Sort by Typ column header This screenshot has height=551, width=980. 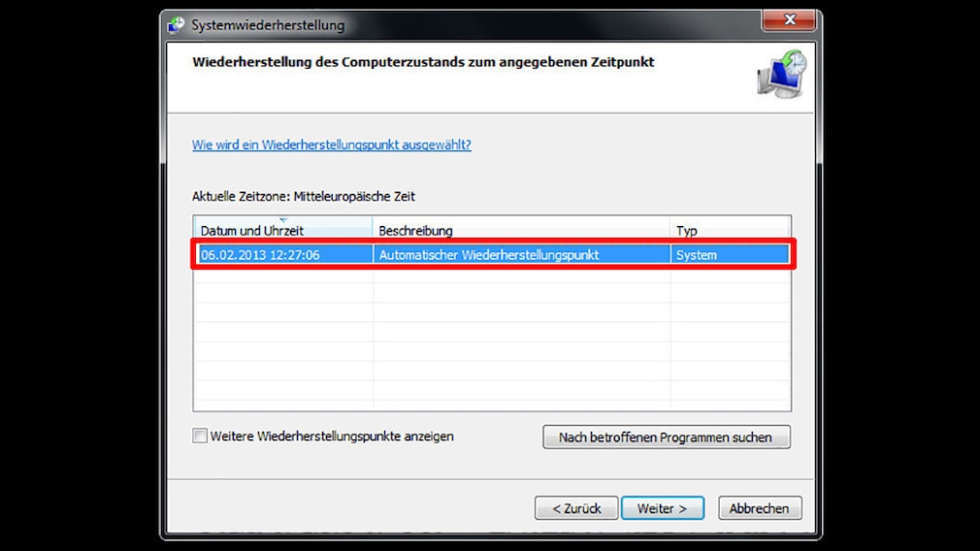point(730,229)
